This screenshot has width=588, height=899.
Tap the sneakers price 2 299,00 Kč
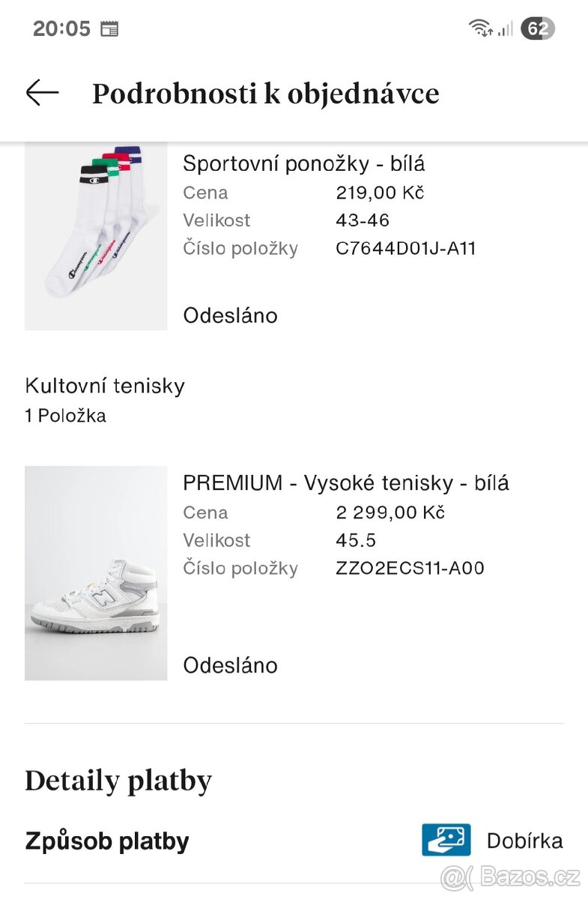point(390,512)
